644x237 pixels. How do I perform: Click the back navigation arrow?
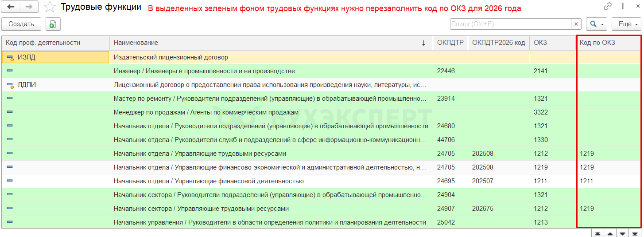(x=11, y=7)
